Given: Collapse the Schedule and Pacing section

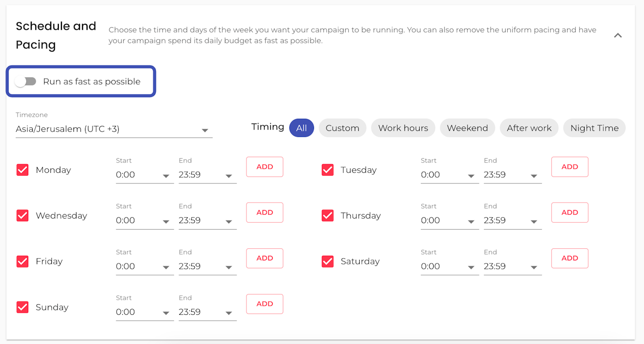Looking at the screenshot, I should click(618, 36).
